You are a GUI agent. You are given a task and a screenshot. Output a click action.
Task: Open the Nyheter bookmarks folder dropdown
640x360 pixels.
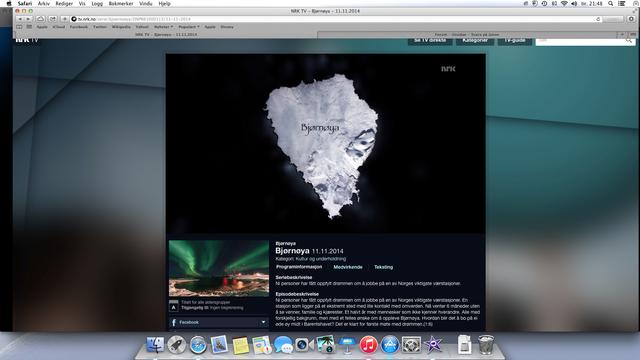pos(163,27)
